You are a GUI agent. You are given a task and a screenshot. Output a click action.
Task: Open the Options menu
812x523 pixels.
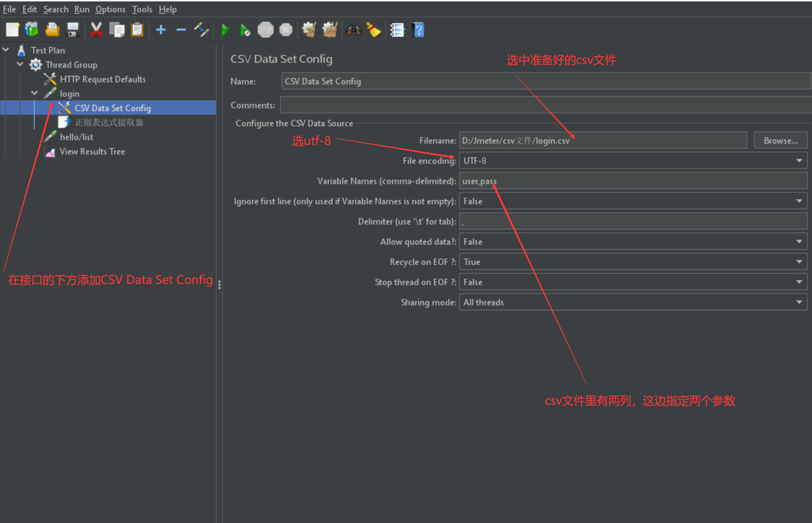110,9
